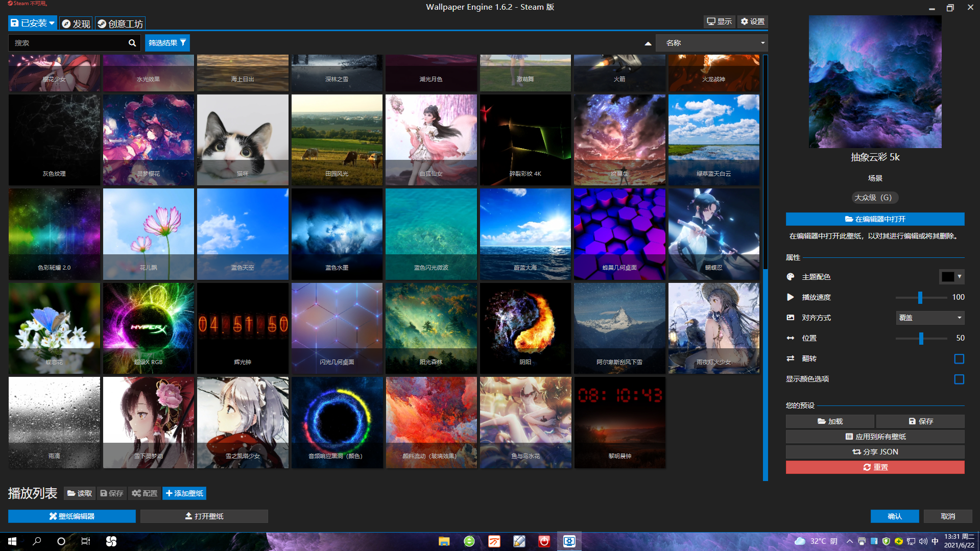Open the Windows Start menu
Viewport: 980px width, 551px height.
click(x=12, y=541)
